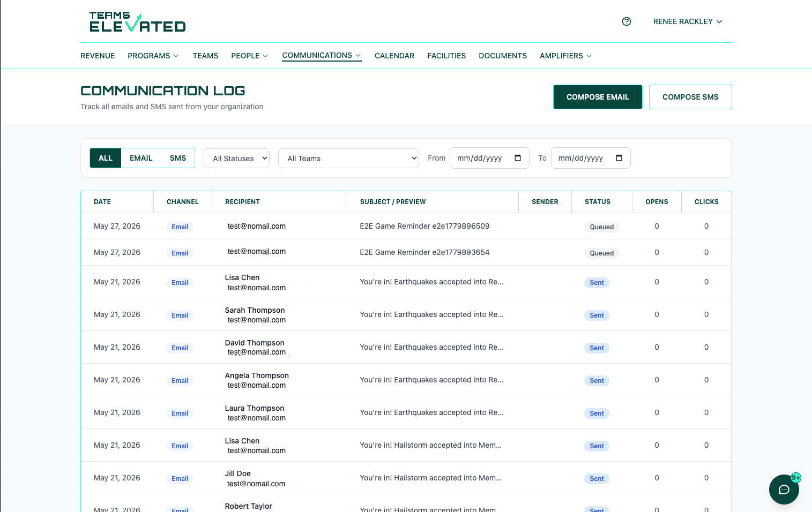
Task: Click the To date input field
Action: tap(591, 158)
